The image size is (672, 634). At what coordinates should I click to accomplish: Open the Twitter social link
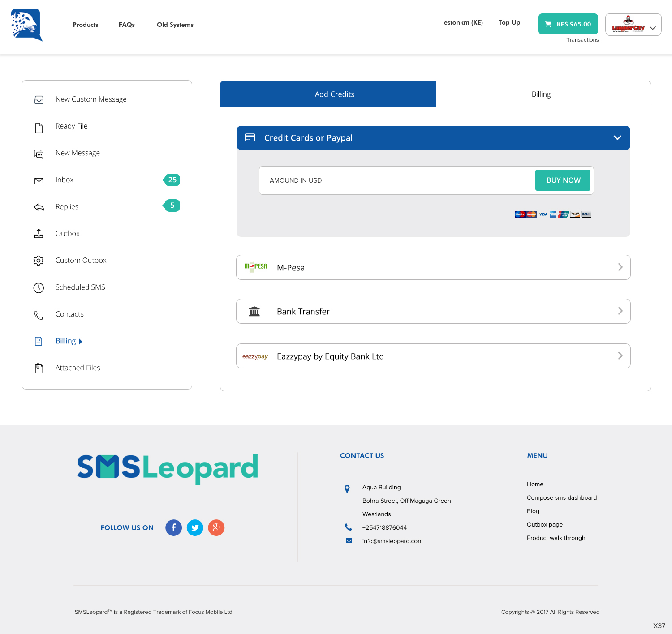tap(195, 527)
